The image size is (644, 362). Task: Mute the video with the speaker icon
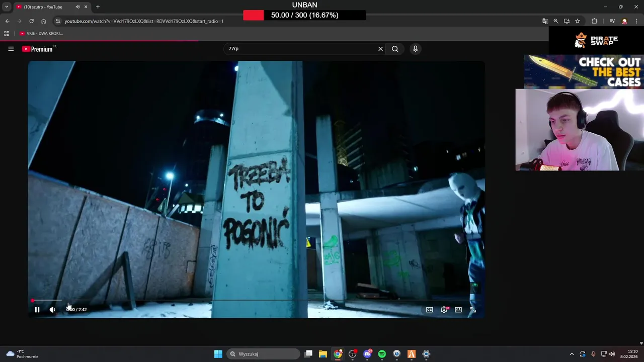(52, 310)
